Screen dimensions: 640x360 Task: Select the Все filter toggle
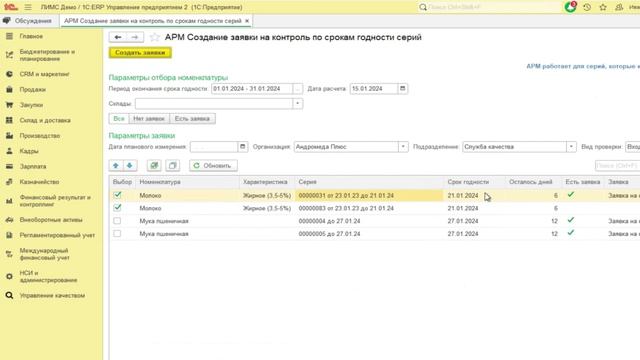coord(119,118)
